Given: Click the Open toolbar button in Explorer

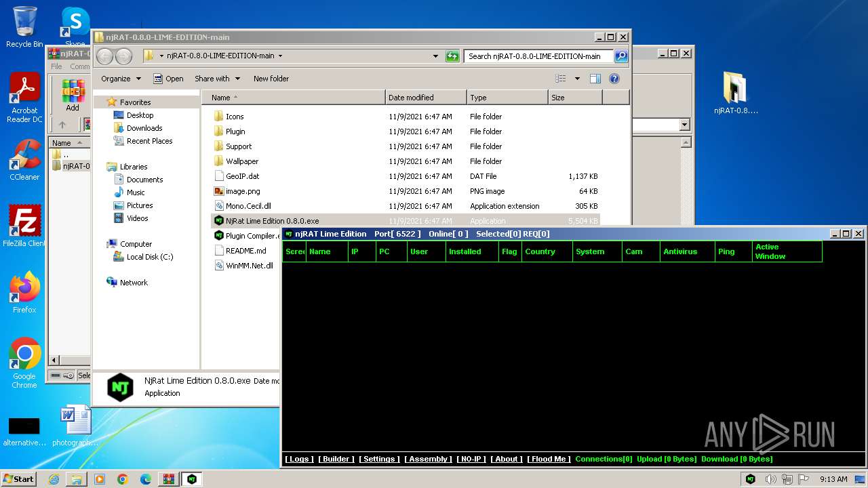Looking at the screenshot, I should pos(168,79).
